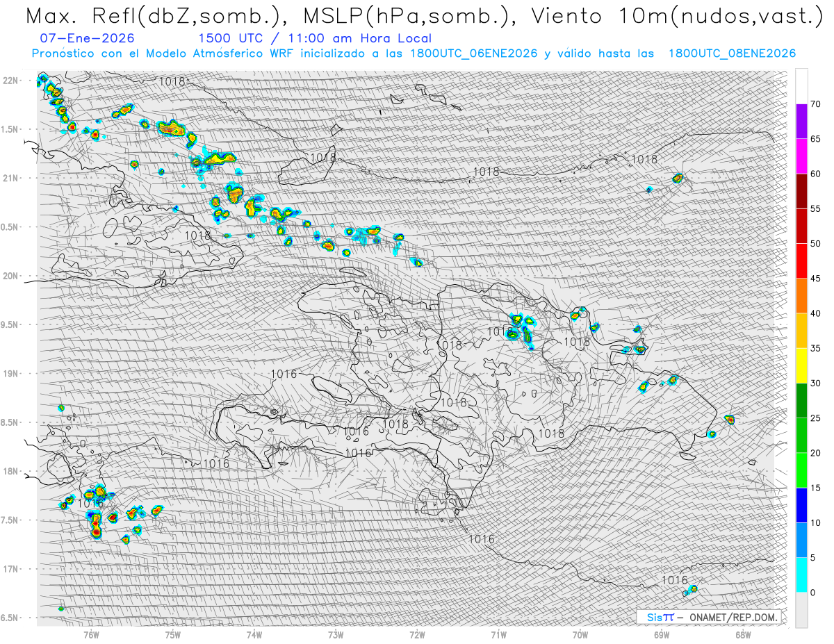Click the colorbar value label "65"
834x644 pixels.
pos(815,139)
